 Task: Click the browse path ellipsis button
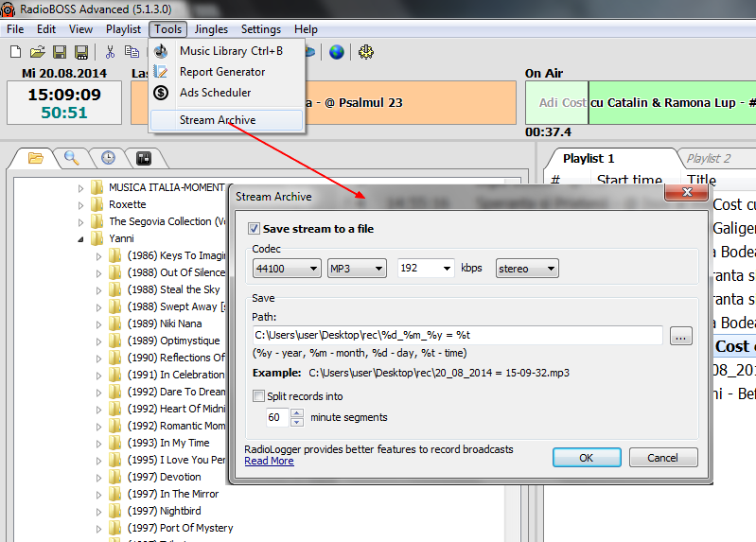[x=681, y=336]
